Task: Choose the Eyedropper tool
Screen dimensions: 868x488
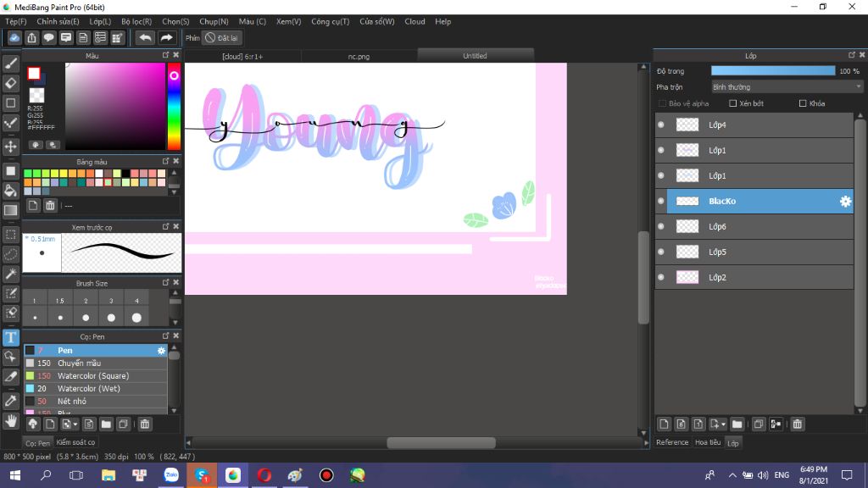Action: point(11,399)
